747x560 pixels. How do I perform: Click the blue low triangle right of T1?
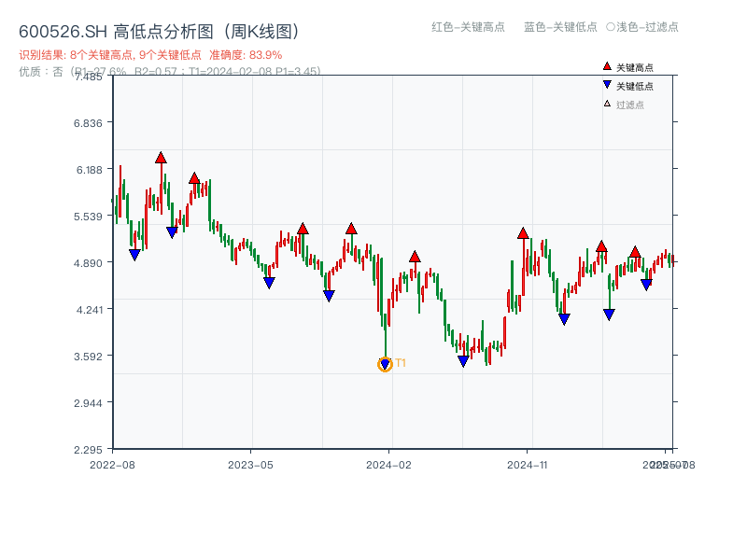click(x=463, y=361)
